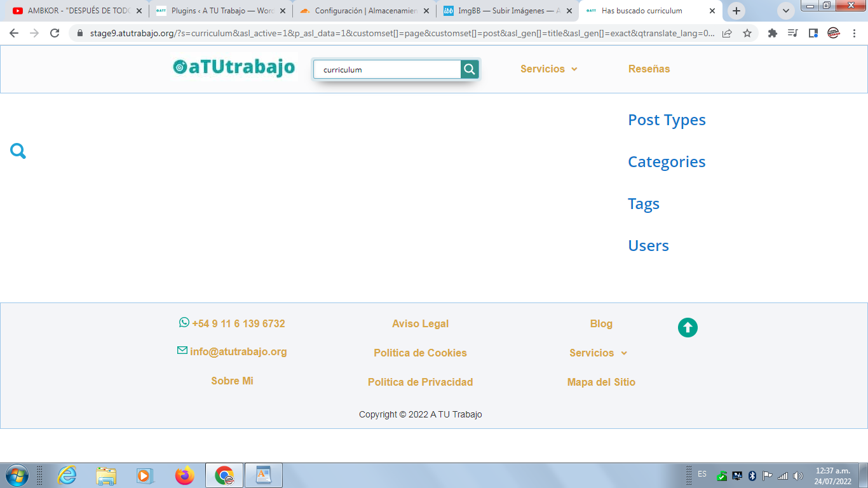Expand the Servicios menu in the header
This screenshot has width=868, height=488.
(x=549, y=69)
